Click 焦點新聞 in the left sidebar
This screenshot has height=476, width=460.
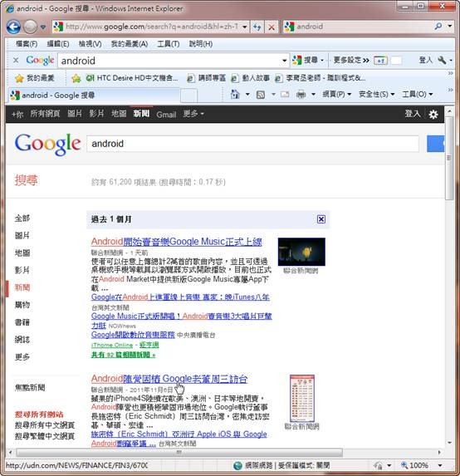(x=30, y=388)
